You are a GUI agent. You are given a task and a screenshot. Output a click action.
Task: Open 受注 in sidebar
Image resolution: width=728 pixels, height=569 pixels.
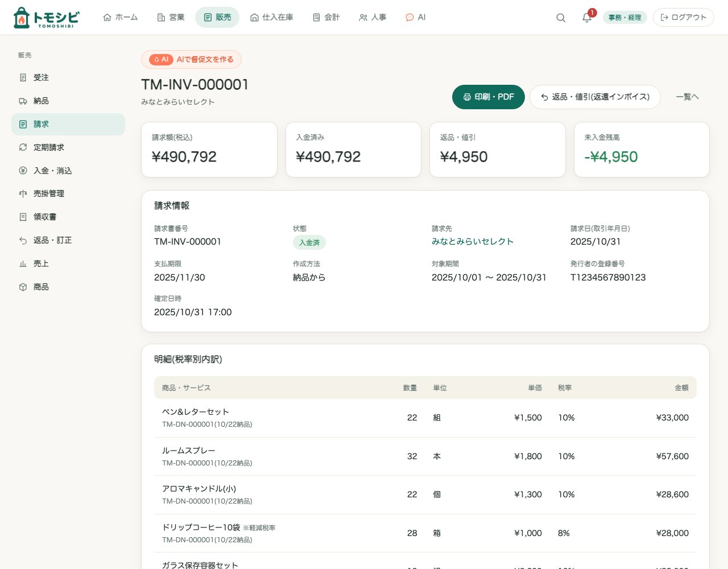click(68, 77)
